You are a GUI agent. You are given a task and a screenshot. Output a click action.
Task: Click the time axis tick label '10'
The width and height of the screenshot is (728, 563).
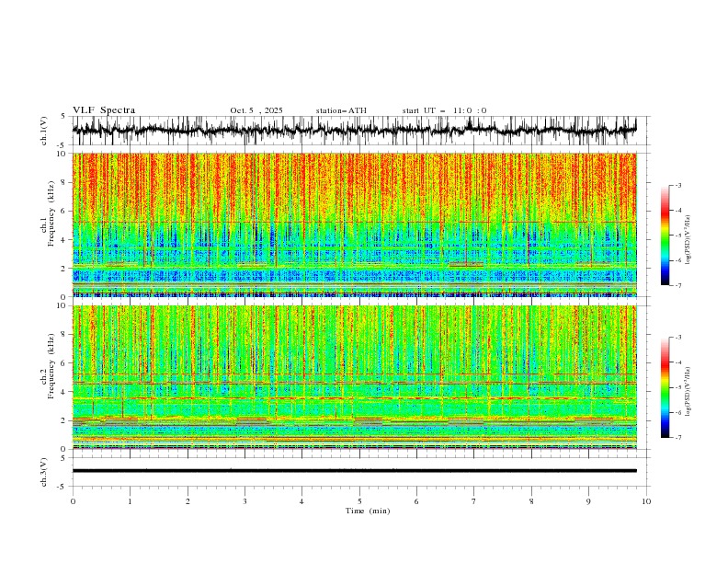646,501
